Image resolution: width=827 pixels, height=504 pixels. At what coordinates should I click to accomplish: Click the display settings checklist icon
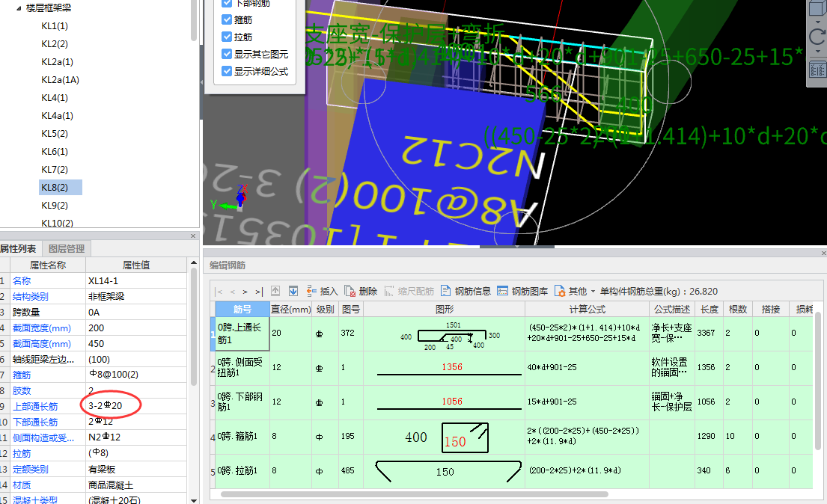click(x=817, y=70)
